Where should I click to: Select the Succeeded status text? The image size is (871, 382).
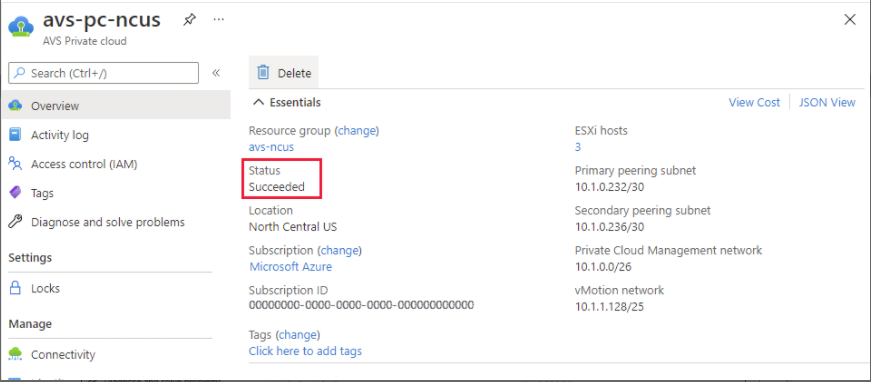(x=277, y=187)
